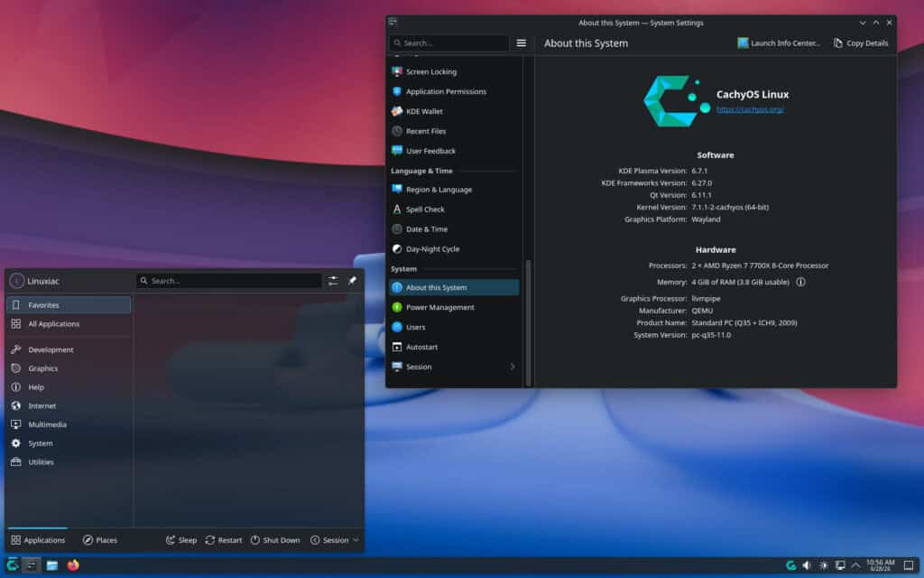
Task: Open the brightness tray icon
Action: click(x=823, y=565)
